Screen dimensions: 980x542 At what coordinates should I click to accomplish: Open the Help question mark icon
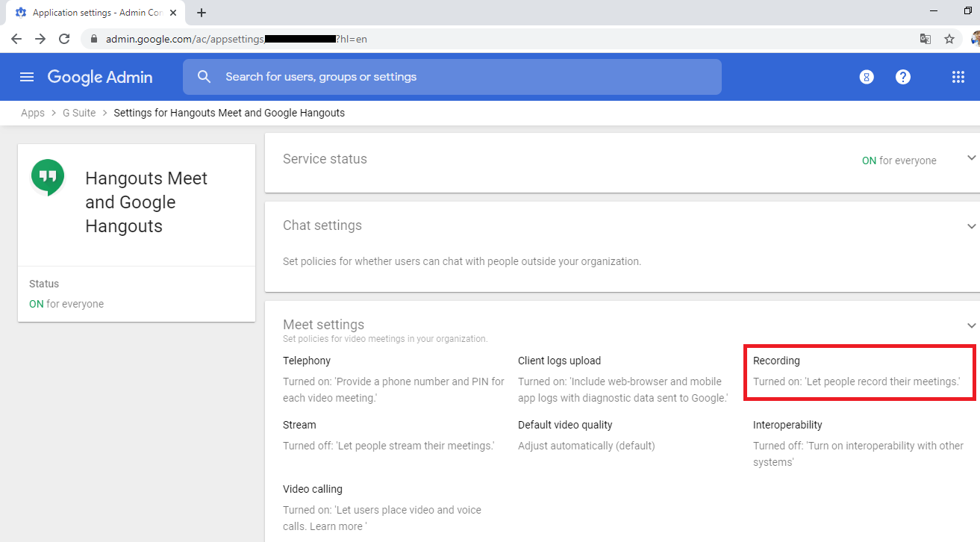point(903,77)
